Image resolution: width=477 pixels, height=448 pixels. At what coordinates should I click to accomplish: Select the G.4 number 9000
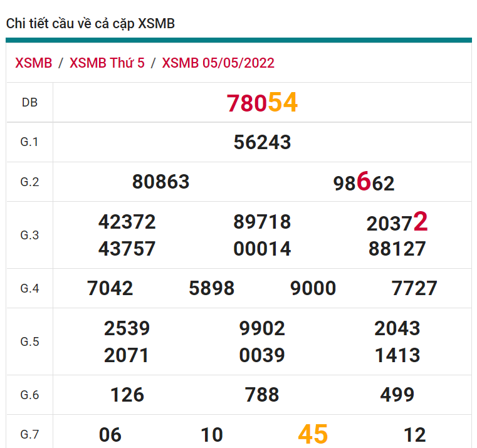click(x=313, y=288)
